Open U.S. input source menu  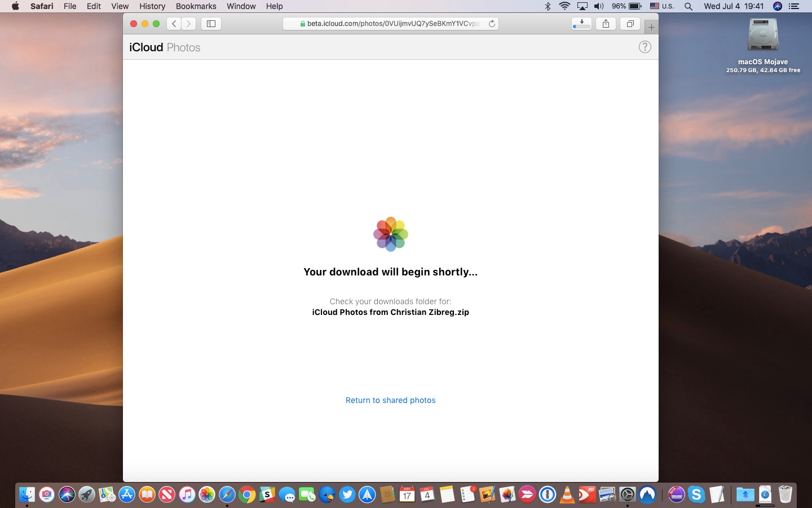661,6
